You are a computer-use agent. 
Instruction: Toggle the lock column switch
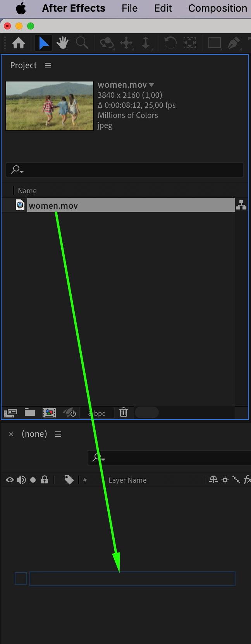click(45, 480)
